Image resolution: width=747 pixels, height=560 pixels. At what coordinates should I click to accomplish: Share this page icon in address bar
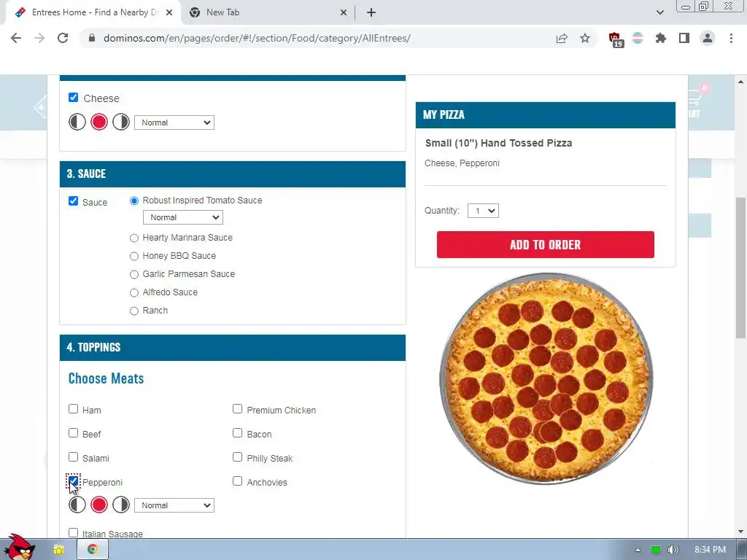pos(562,38)
